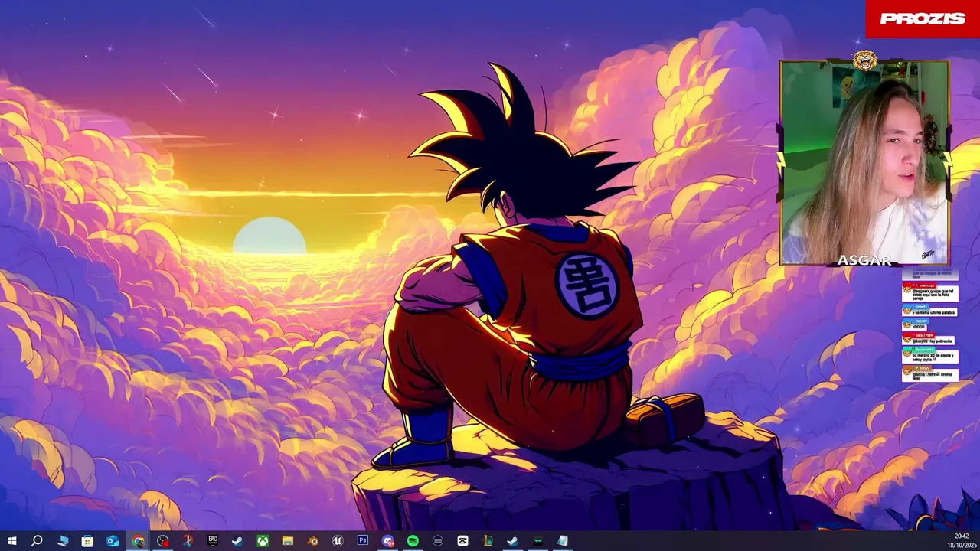This screenshot has width=980, height=551.
Task: Launch CapCut from the taskbar
Action: coord(462,541)
